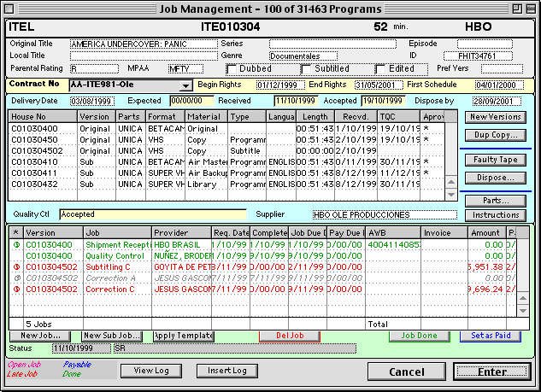541x392 pixels.
Task: Click the End Rights date field
Action: (x=379, y=85)
